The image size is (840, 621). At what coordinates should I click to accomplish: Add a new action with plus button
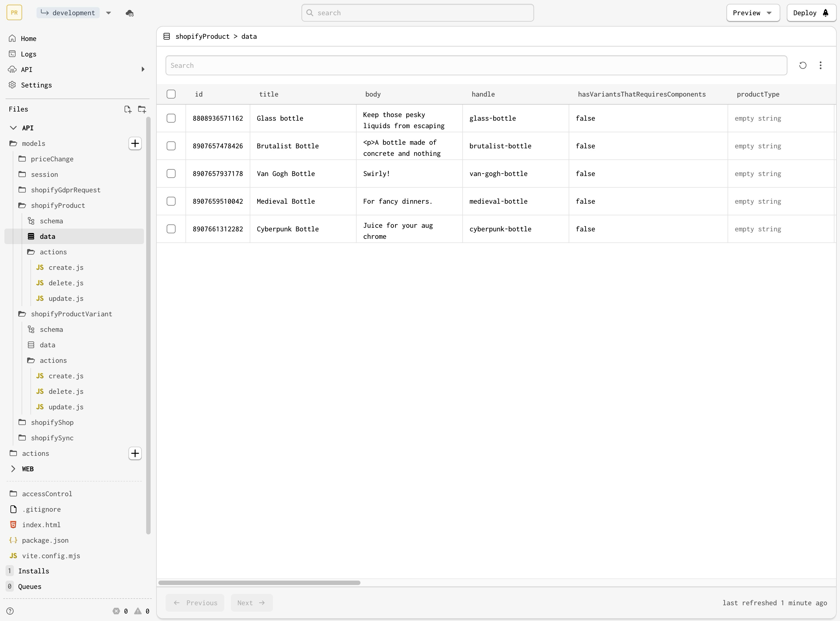coord(135,453)
